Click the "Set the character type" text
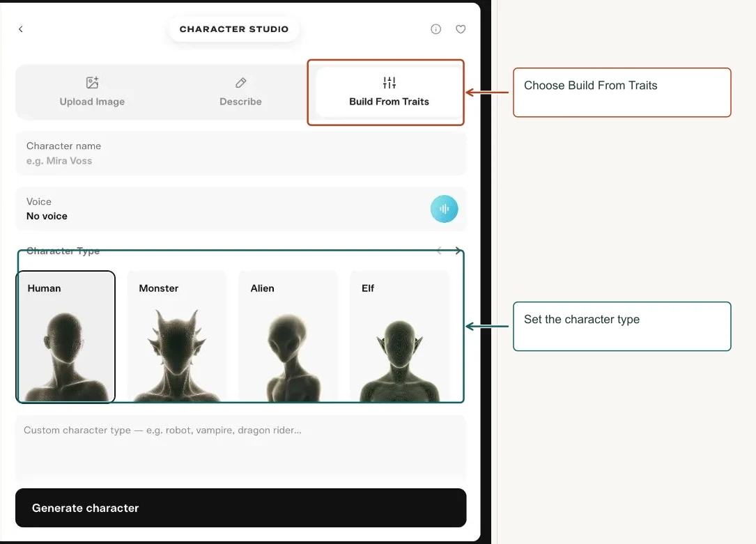 point(582,320)
